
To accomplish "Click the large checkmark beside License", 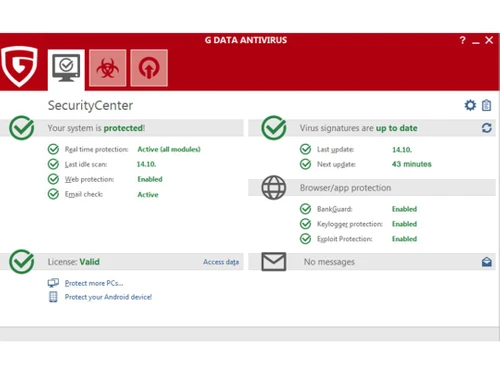I will [22, 262].
